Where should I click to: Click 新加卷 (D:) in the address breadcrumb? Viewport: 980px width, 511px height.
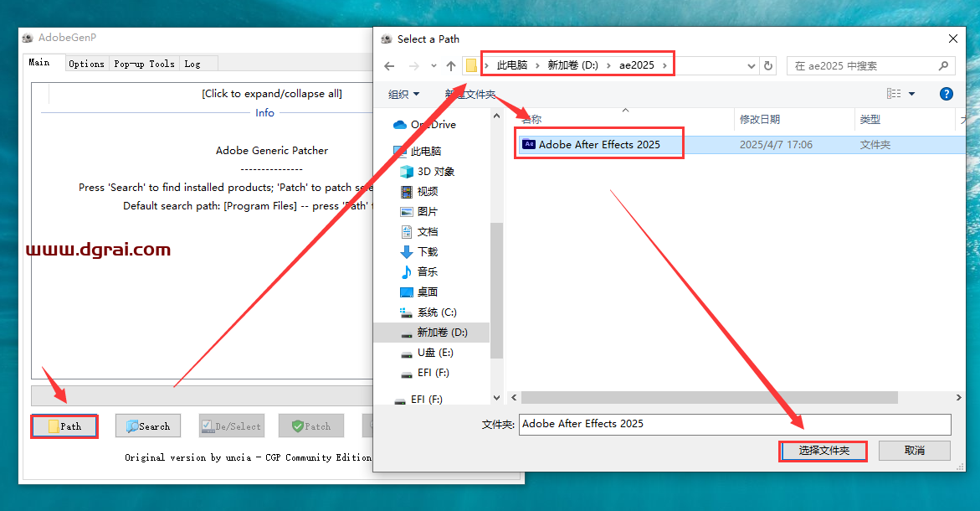click(x=572, y=65)
